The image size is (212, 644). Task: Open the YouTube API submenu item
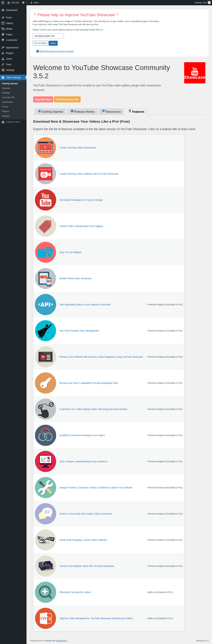[8, 97]
